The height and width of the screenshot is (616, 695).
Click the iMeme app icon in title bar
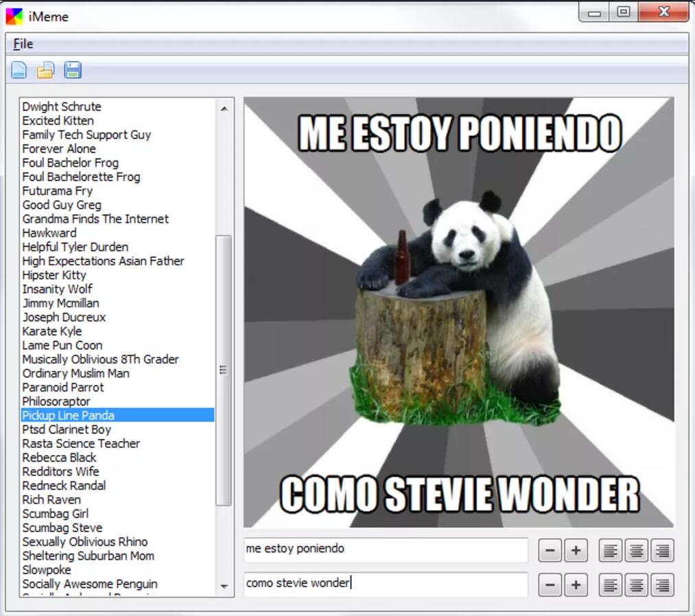coord(14,17)
